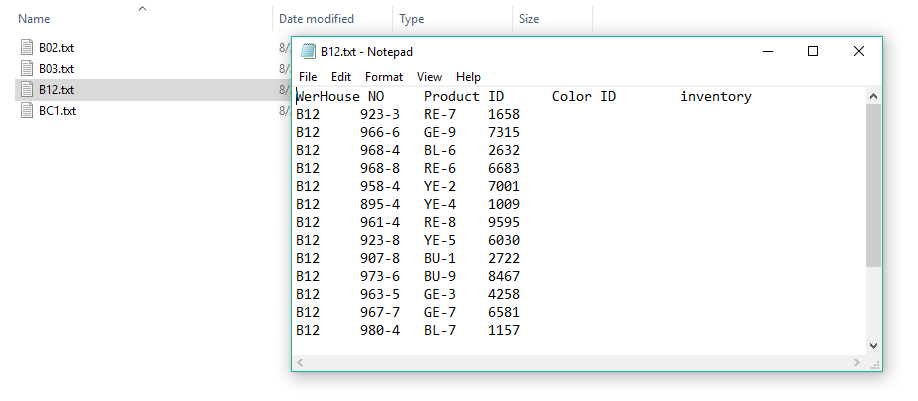
Task: Click the color ID GE-3
Action: click(x=440, y=294)
